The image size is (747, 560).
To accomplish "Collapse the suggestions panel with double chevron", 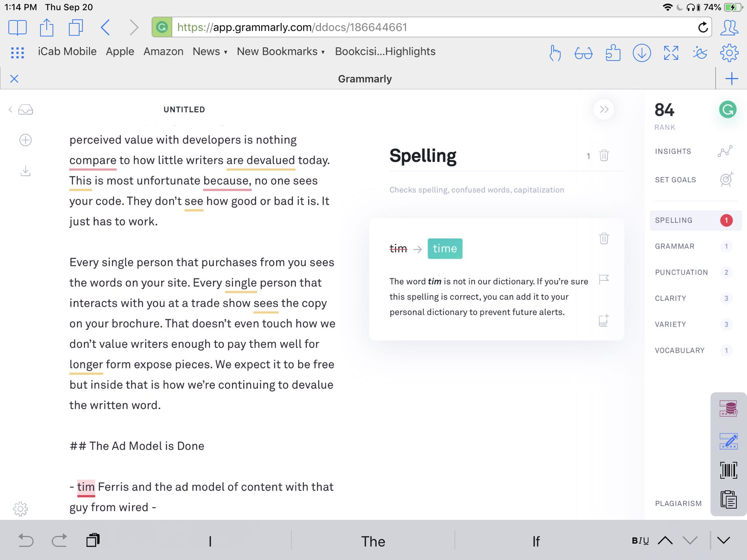I will pyautogui.click(x=604, y=110).
